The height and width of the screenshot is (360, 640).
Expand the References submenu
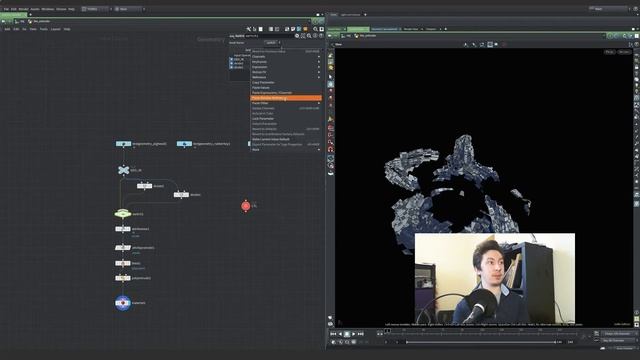[x=286, y=77]
